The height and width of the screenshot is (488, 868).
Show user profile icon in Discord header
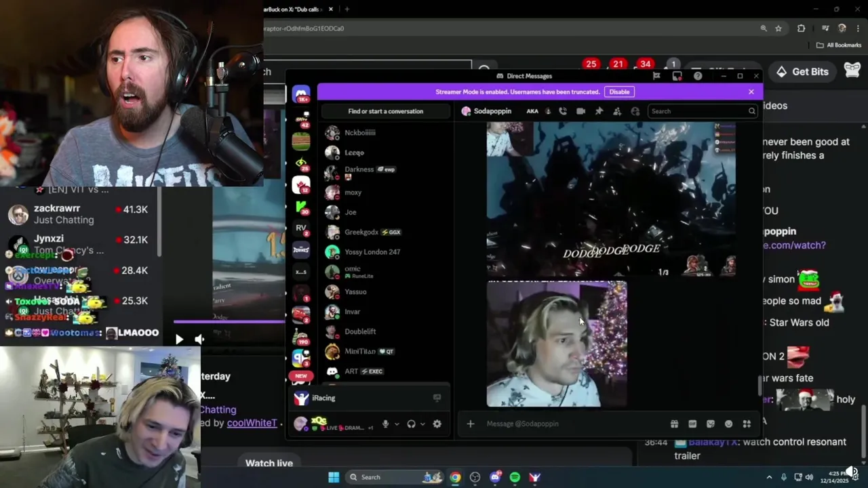pos(635,111)
